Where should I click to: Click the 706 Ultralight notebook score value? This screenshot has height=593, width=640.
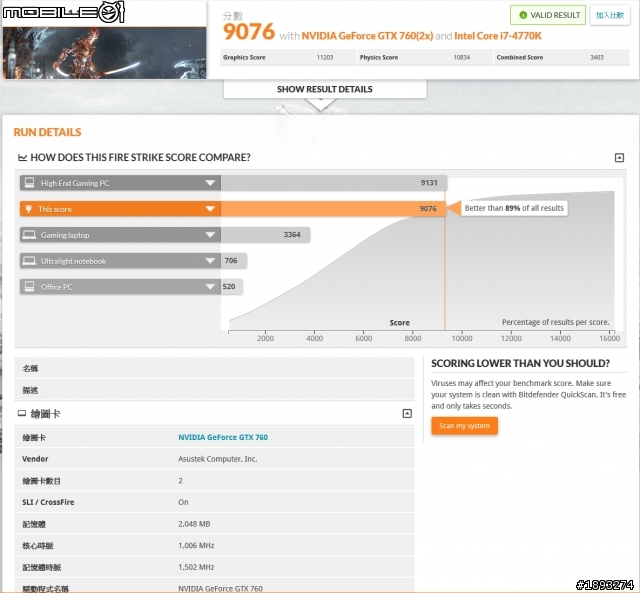click(x=231, y=260)
